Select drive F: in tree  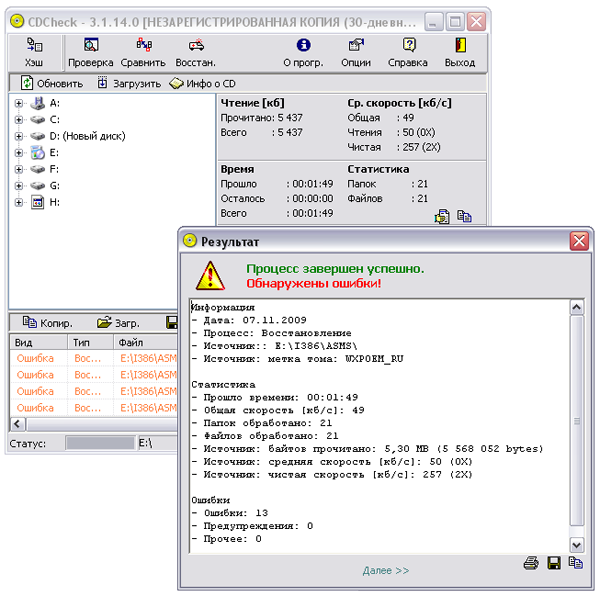(x=54, y=169)
